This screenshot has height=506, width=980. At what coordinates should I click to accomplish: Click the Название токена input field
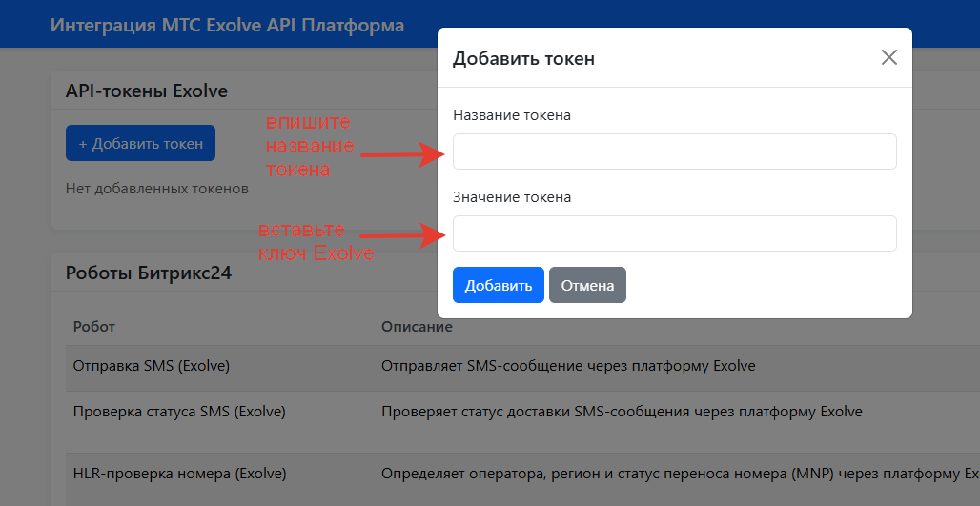tap(674, 152)
